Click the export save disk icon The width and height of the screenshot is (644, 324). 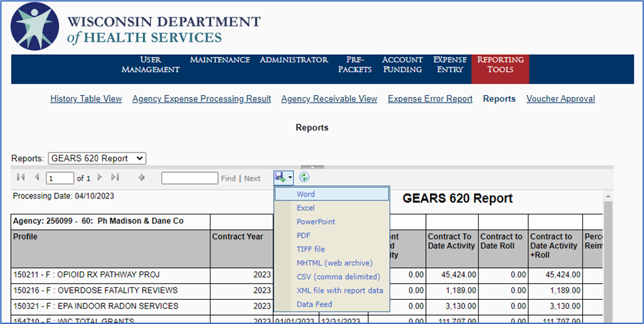(281, 178)
